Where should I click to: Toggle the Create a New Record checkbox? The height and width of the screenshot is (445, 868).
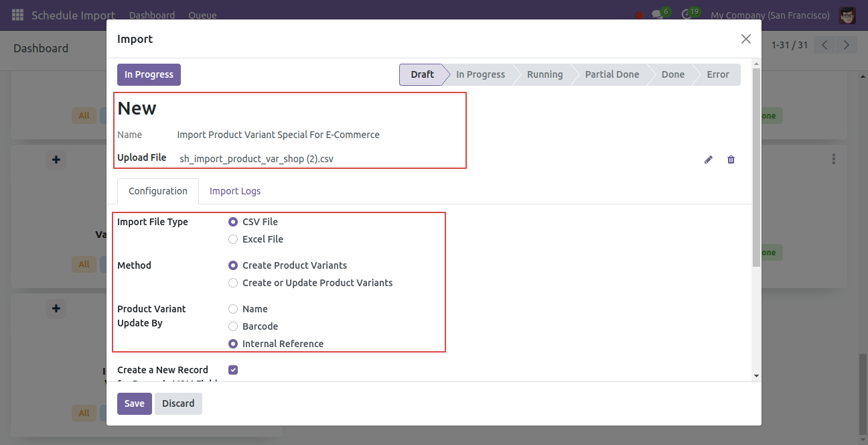click(x=233, y=370)
